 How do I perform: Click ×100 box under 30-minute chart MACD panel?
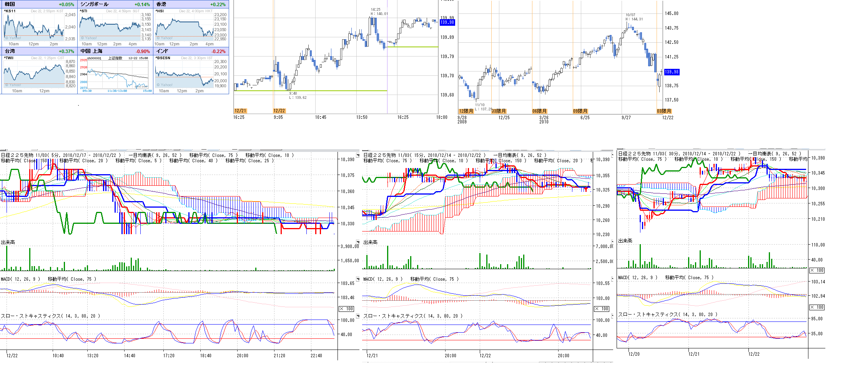(x=817, y=307)
